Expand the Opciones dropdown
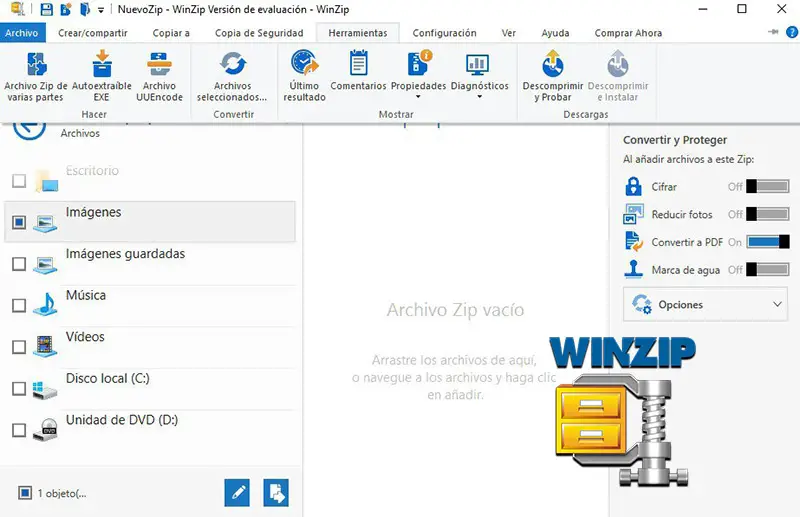 (x=705, y=304)
